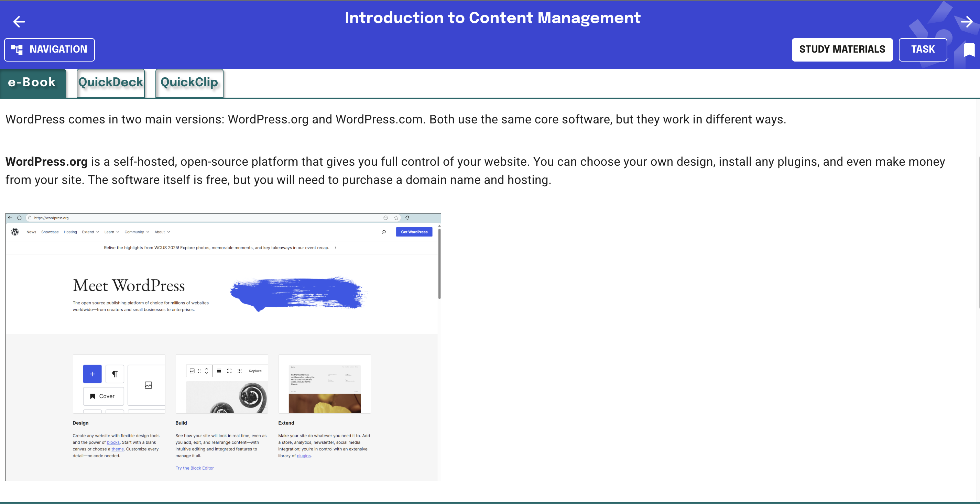Image resolution: width=980 pixels, height=504 pixels.
Task: Click the search magnifier icon on WordPress.org
Action: click(384, 232)
